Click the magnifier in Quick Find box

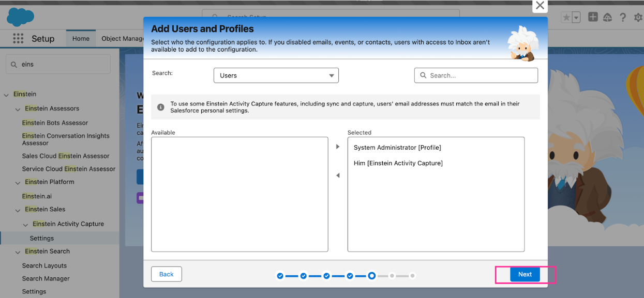pyautogui.click(x=14, y=65)
